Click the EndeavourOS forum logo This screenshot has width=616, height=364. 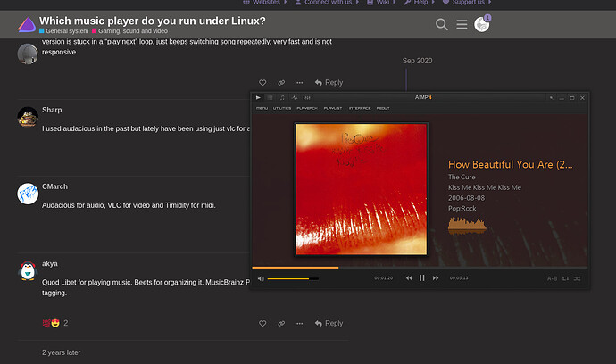coord(27,24)
